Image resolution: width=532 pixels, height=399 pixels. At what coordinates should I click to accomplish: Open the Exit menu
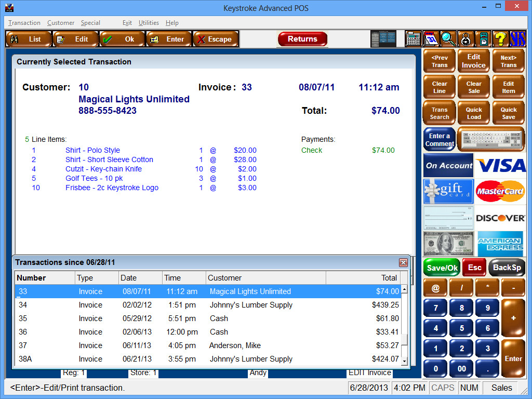(x=127, y=23)
